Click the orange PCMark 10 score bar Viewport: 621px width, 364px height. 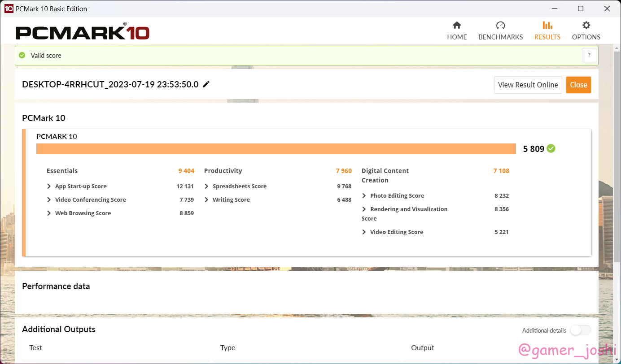click(276, 149)
